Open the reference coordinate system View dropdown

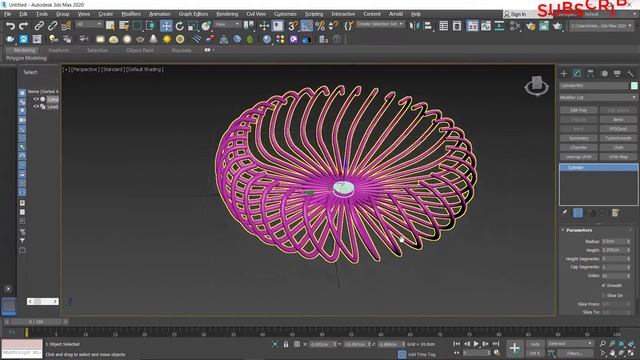(227, 24)
